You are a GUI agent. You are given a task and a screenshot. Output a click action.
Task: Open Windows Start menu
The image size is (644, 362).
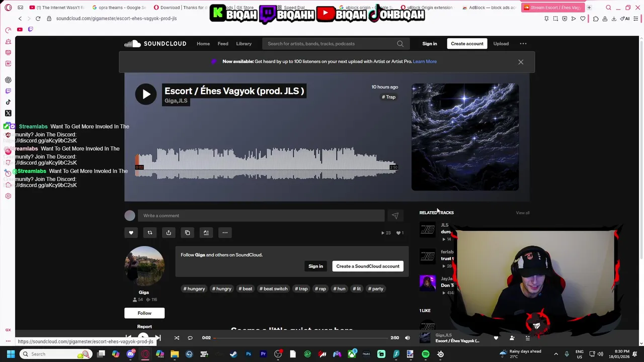click(x=11, y=354)
